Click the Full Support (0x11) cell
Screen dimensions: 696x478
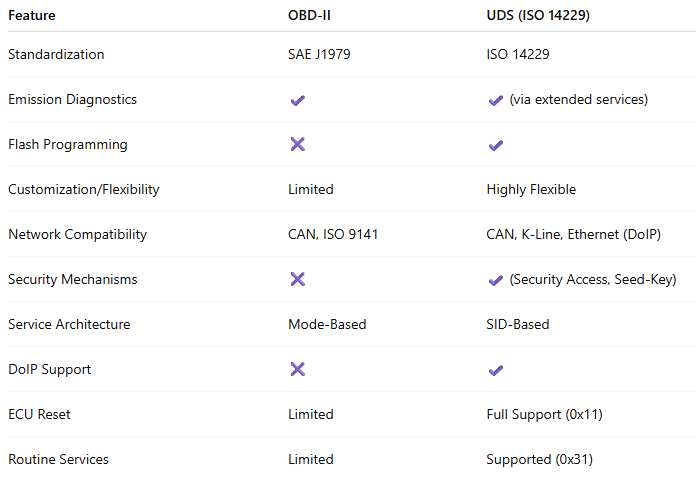tap(544, 415)
